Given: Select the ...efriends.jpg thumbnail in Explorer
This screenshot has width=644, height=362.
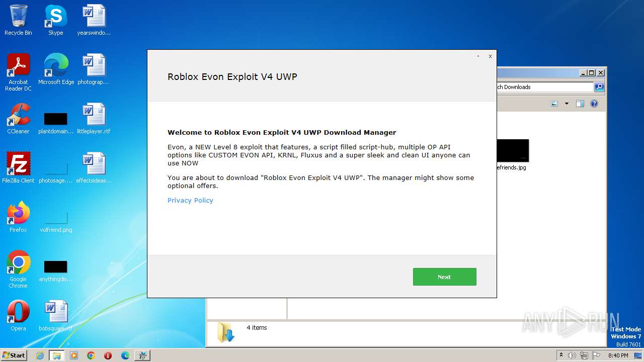Looking at the screenshot, I should point(512,155).
